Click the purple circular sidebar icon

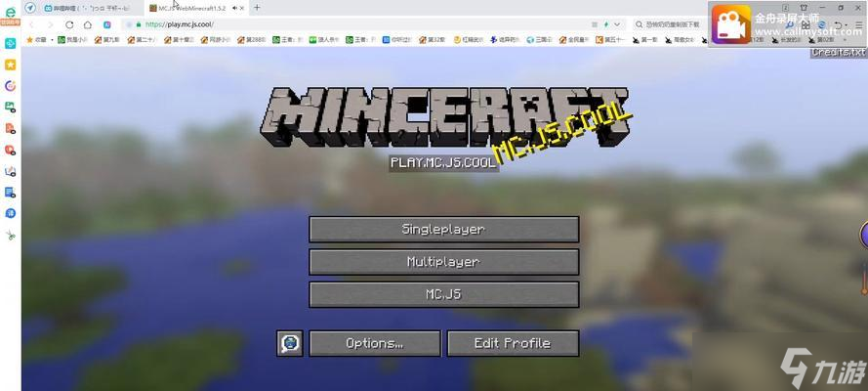click(10, 86)
